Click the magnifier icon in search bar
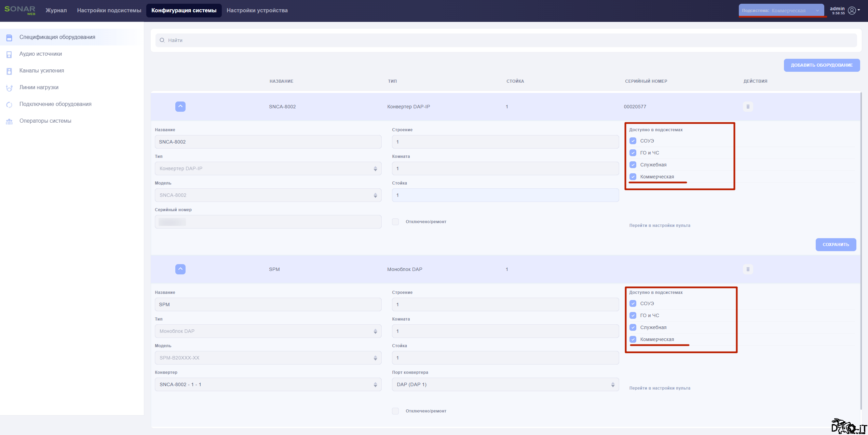This screenshot has height=435, width=868. 162,40
